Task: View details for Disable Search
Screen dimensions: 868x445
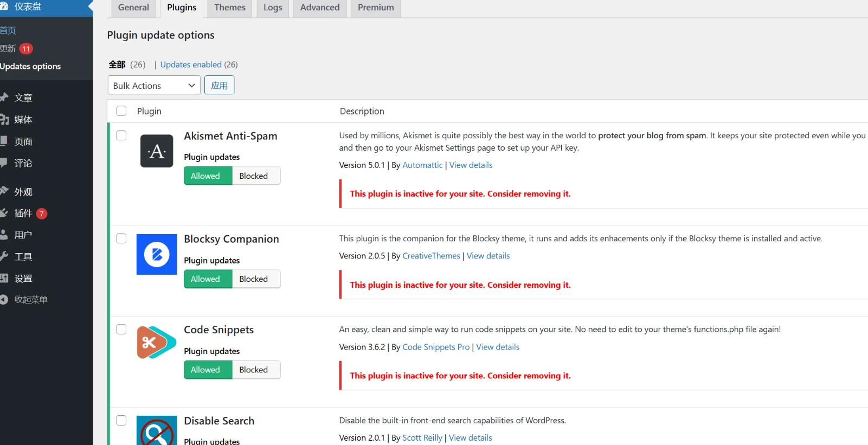Action: (x=470, y=437)
